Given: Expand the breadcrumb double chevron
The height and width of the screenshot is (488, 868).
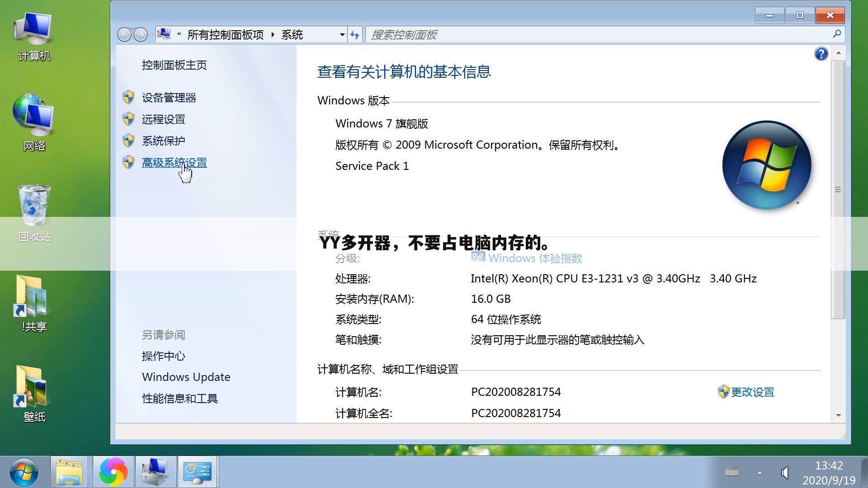Looking at the screenshot, I should pos(179,34).
